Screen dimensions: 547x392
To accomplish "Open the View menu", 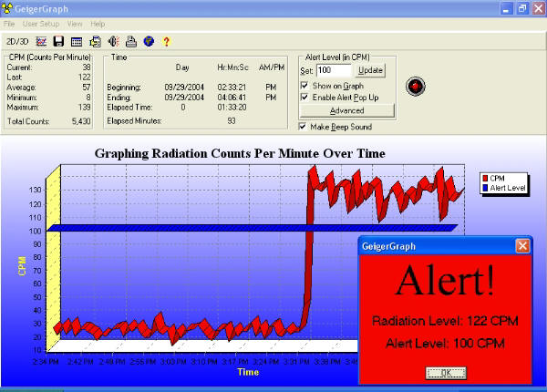I will click(x=75, y=24).
